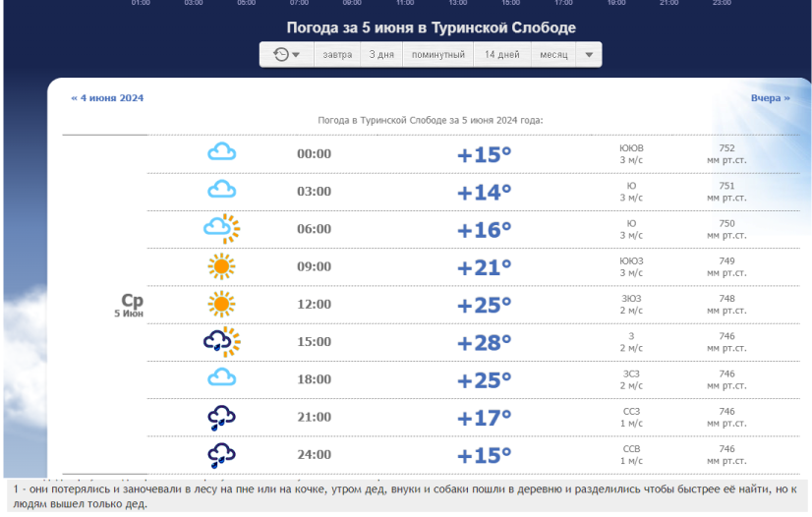Open the history clock dropdown

pyautogui.click(x=287, y=55)
